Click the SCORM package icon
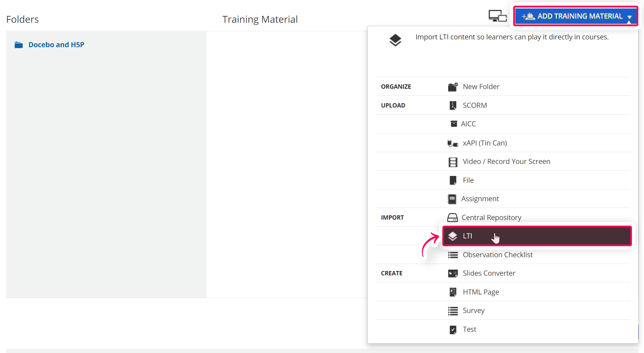Screen dimensions: 644x353 tap(453, 105)
